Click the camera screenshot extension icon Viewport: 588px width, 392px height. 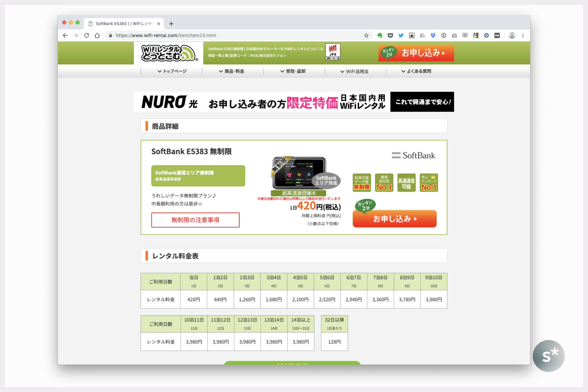[x=454, y=35]
